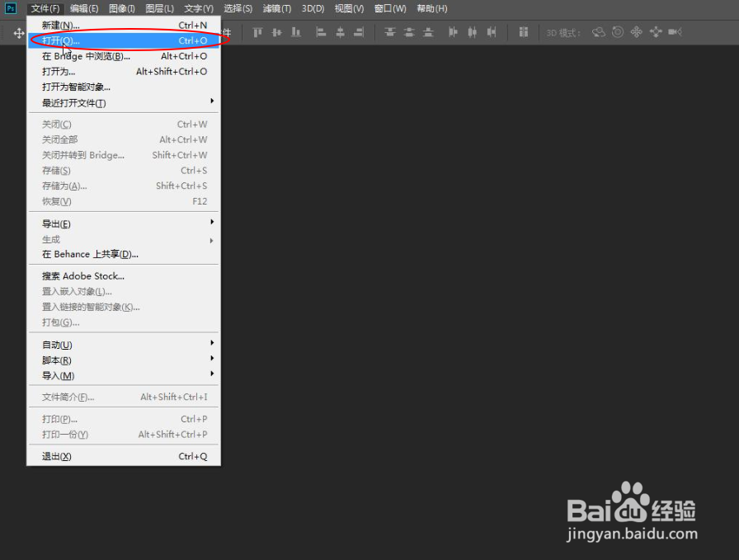Open the 视图(V) menu
This screenshot has width=739, height=560.
pyautogui.click(x=349, y=8)
